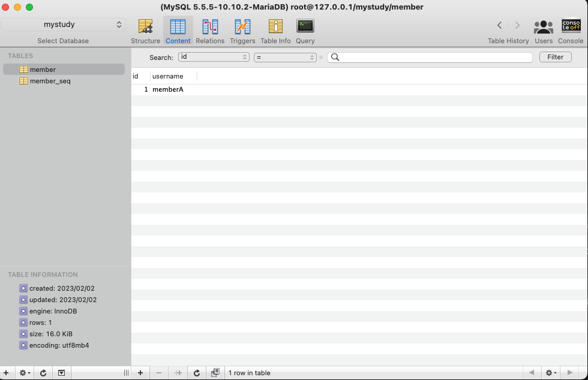588x380 pixels.
Task: Go to previous content page
Action: (532, 372)
